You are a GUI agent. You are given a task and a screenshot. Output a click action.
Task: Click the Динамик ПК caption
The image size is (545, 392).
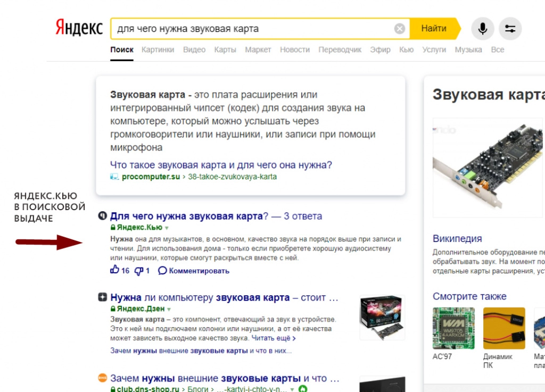pos(498,361)
